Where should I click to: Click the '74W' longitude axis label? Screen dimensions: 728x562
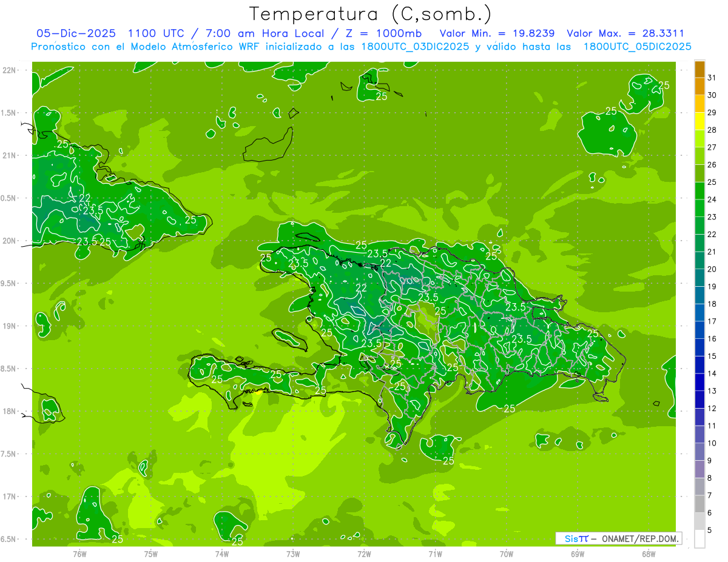point(222,554)
